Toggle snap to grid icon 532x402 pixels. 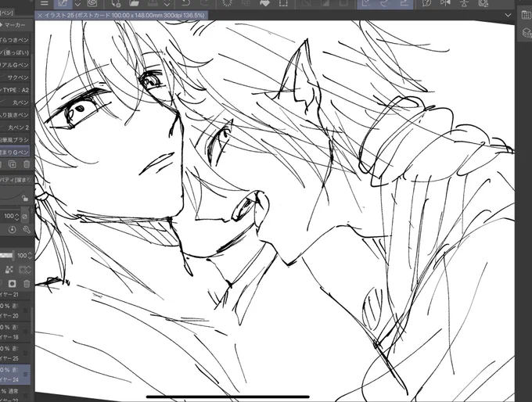pyautogui.click(x=404, y=3)
